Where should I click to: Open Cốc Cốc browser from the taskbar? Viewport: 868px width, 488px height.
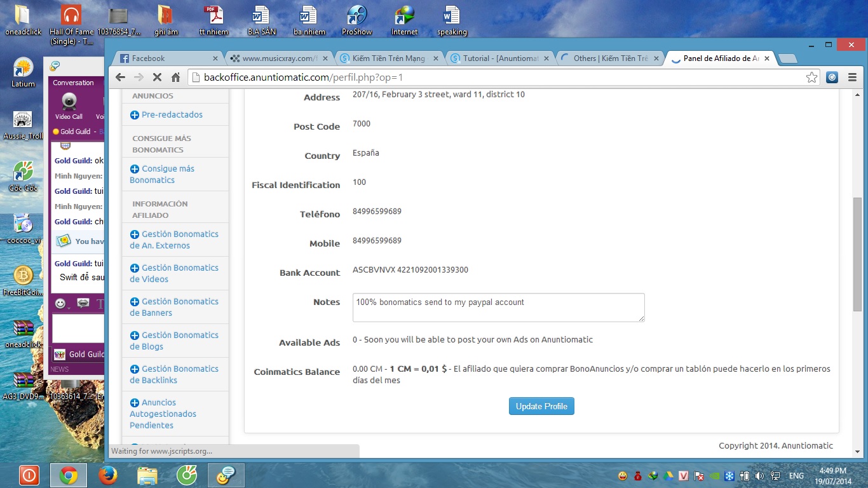tap(187, 475)
